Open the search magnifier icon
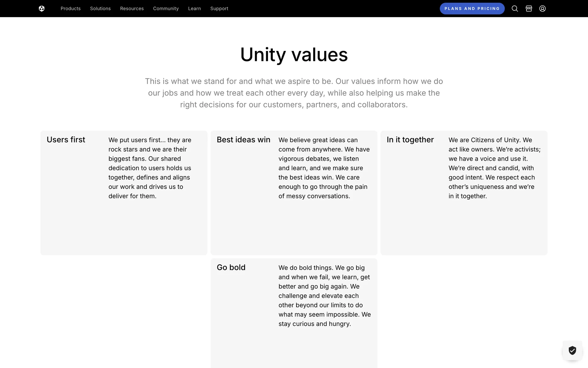Viewport: 588px width, 368px height. 515,9
